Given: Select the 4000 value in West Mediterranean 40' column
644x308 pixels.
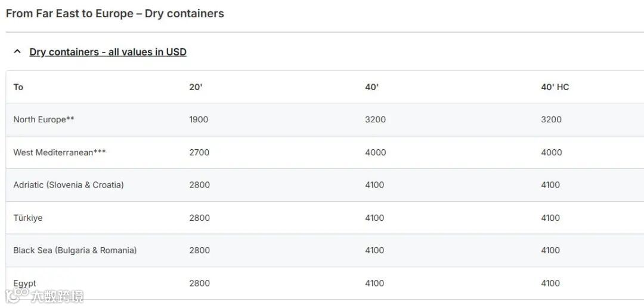Looking at the screenshot, I should 376,153.
